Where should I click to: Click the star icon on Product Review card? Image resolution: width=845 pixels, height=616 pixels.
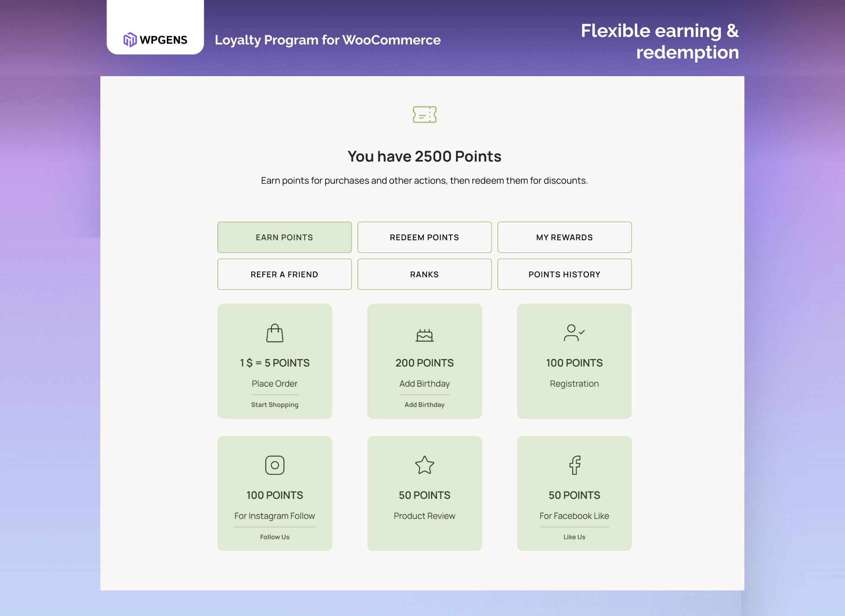[424, 465]
